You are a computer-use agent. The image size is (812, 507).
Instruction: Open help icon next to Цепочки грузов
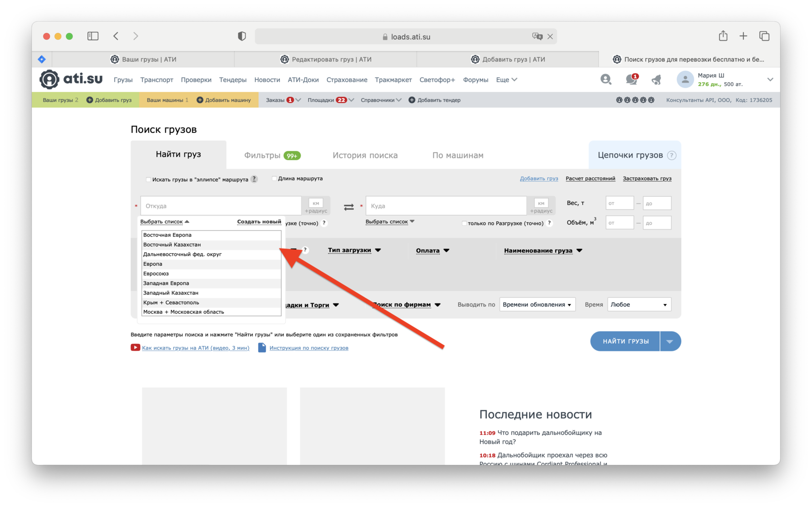point(671,155)
